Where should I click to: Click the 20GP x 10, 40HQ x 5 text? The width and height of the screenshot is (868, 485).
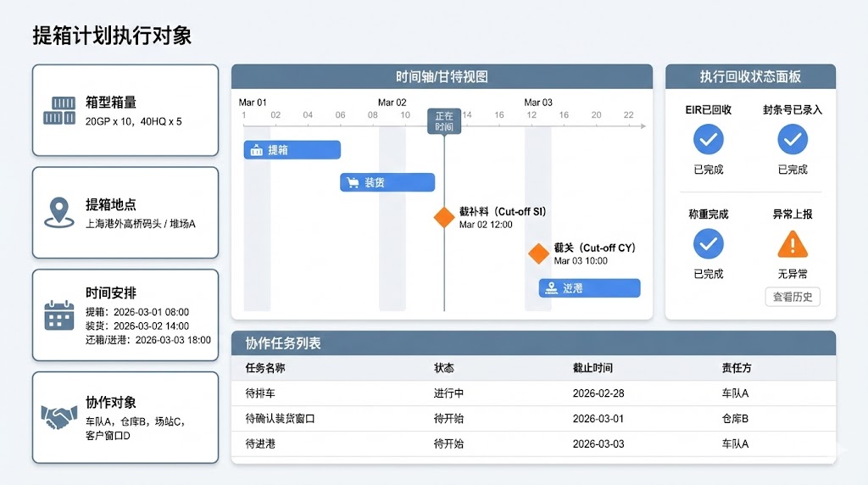click(x=133, y=121)
